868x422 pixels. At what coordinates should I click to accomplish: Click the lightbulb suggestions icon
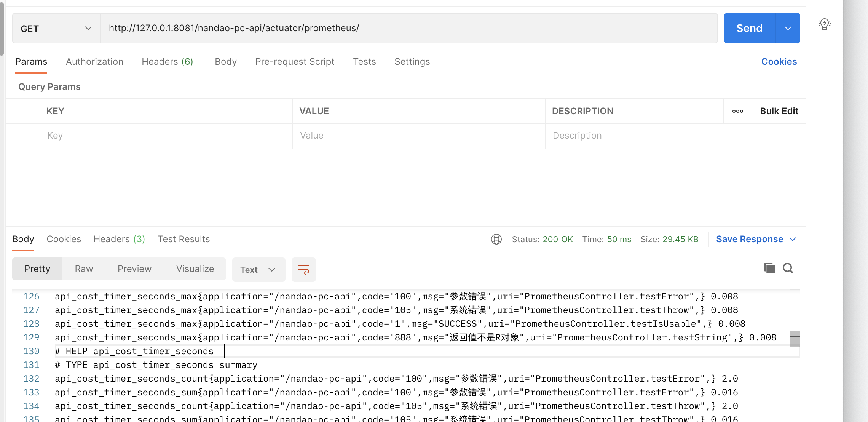(x=824, y=24)
